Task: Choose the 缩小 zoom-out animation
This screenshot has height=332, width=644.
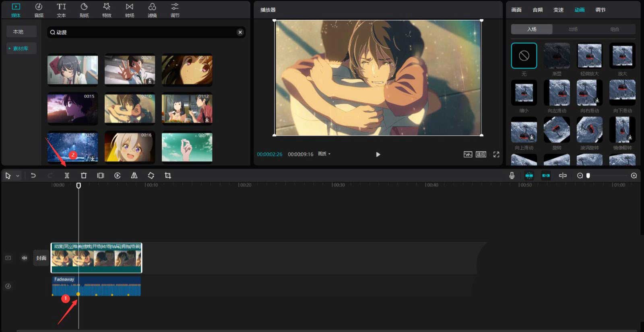Action: tap(524, 93)
